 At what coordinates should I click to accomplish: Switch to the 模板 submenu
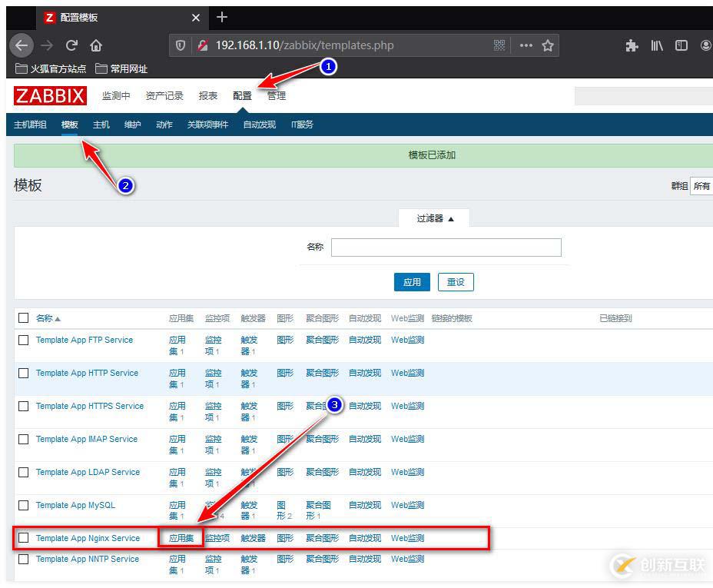[x=70, y=125]
